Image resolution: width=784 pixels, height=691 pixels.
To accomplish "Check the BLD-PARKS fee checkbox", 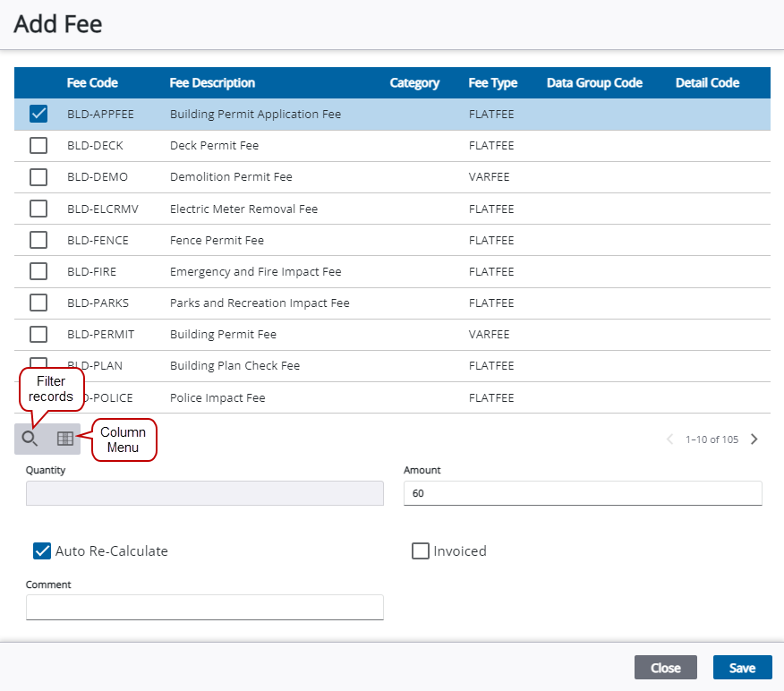I will 38,303.
